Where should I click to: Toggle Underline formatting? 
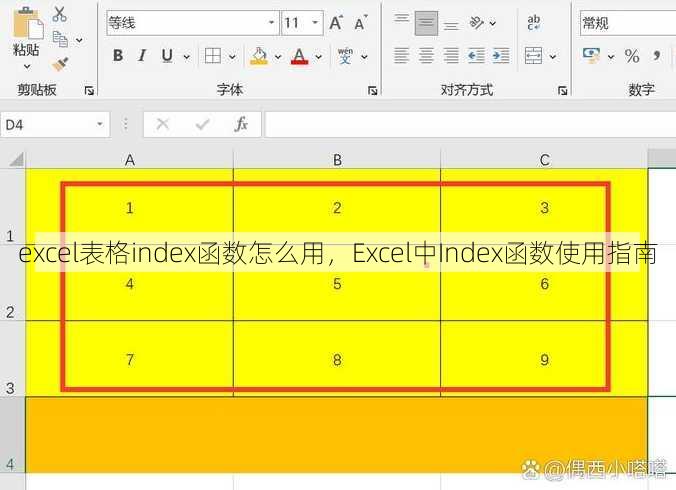click(167, 56)
